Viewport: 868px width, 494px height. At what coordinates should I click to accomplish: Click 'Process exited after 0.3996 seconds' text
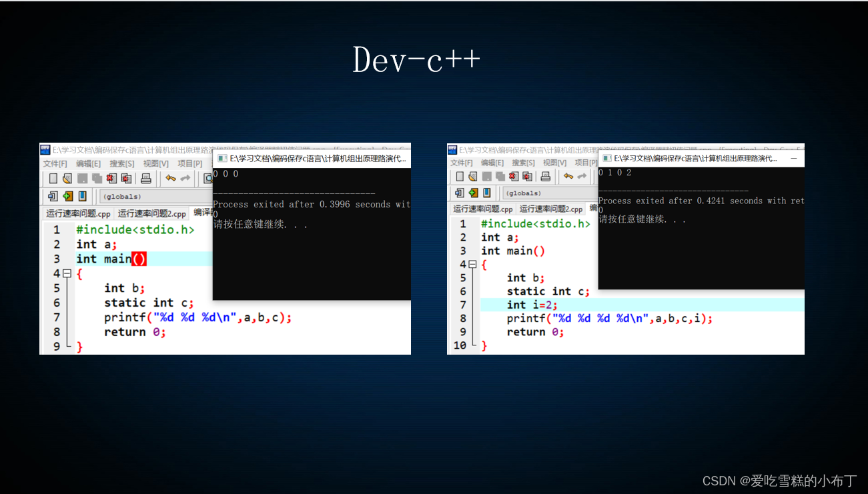(x=302, y=205)
